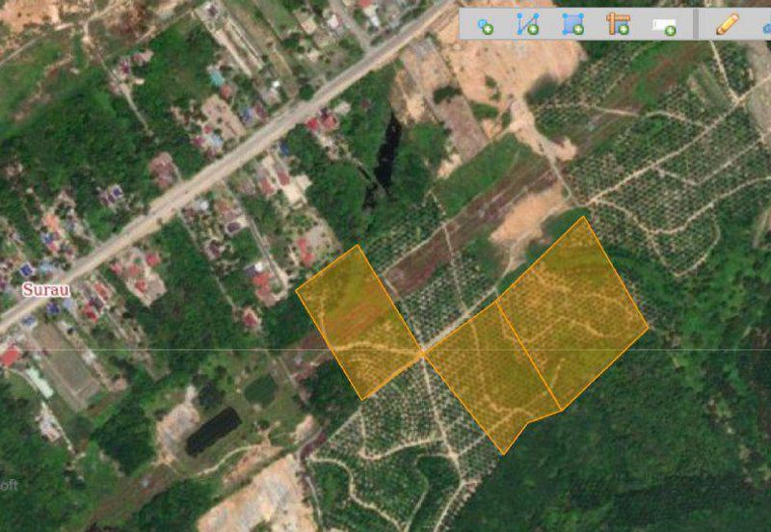Click the partially visible icon right of pencil
This screenshot has height=532, width=771.
tap(766, 25)
